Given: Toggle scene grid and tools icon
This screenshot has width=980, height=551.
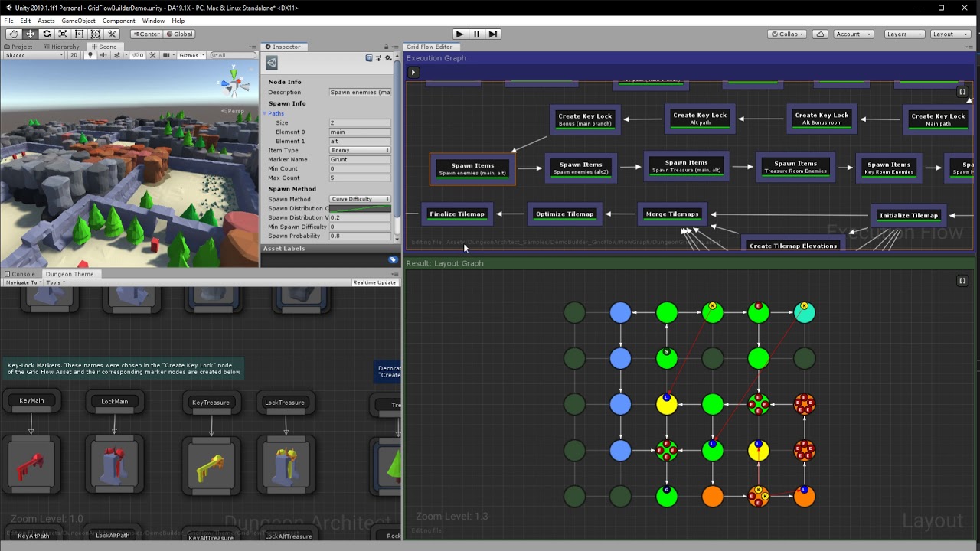Looking at the screenshot, I should coord(153,55).
